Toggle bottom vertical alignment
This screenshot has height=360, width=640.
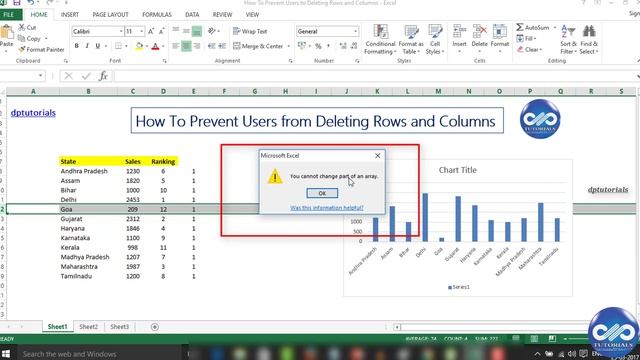click(x=197, y=31)
